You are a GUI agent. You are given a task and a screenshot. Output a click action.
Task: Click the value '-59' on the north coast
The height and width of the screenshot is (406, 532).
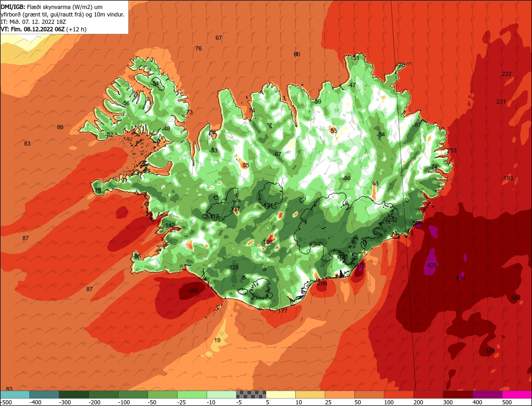pyautogui.click(x=317, y=101)
